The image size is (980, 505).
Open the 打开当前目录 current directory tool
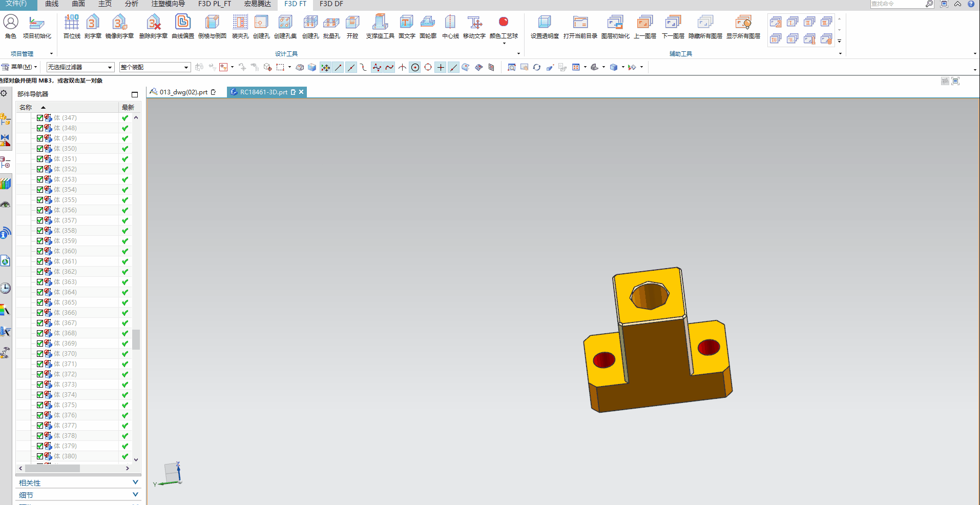point(580,26)
